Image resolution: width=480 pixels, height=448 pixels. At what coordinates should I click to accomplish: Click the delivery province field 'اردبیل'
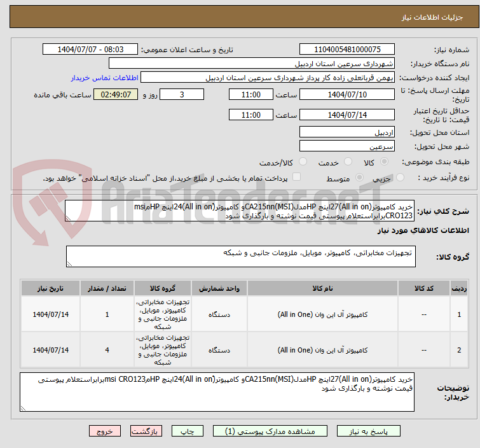[x=346, y=132]
